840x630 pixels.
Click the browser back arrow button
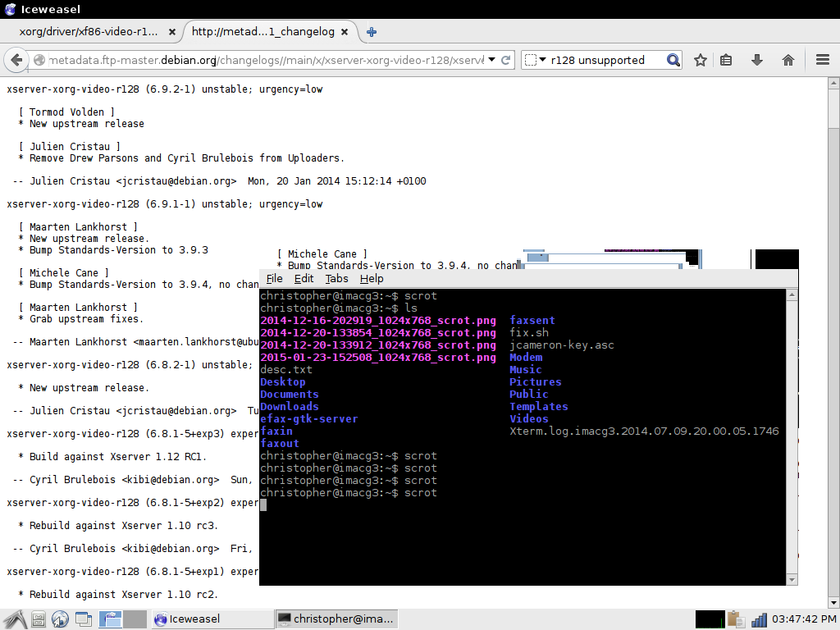[x=16, y=60]
